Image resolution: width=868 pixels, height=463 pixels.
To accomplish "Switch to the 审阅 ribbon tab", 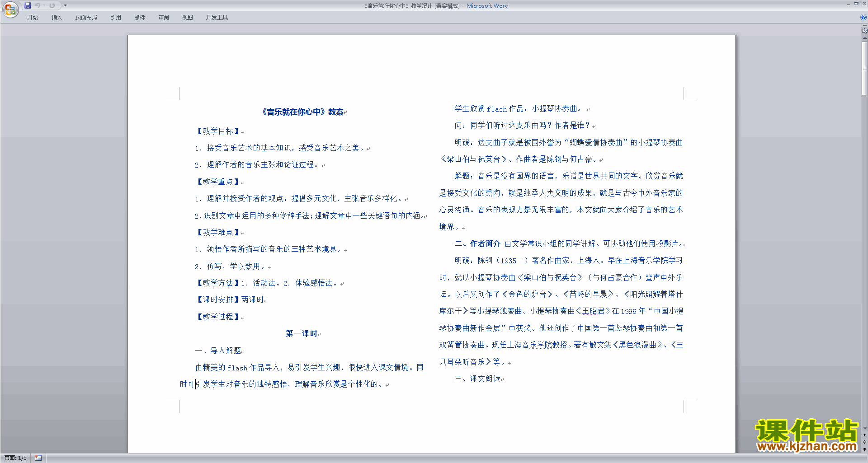I will (164, 17).
